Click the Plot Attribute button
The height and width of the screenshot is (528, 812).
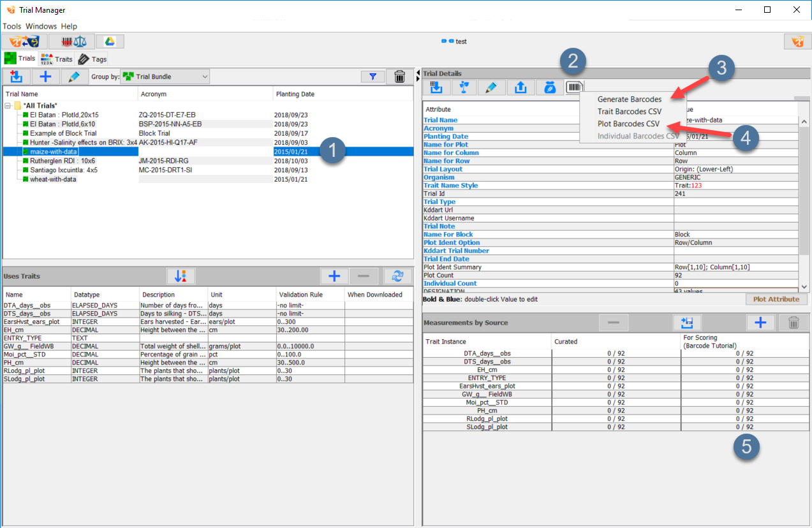point(776,299)
